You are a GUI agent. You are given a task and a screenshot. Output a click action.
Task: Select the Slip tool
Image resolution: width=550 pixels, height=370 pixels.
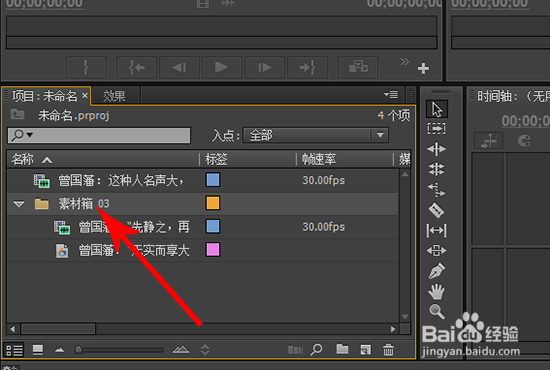coord(437,230)
